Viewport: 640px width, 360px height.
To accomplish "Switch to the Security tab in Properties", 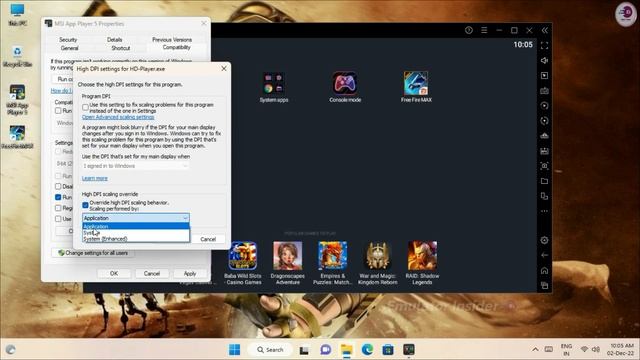I will pyautogui.click(x=68, y=40).
